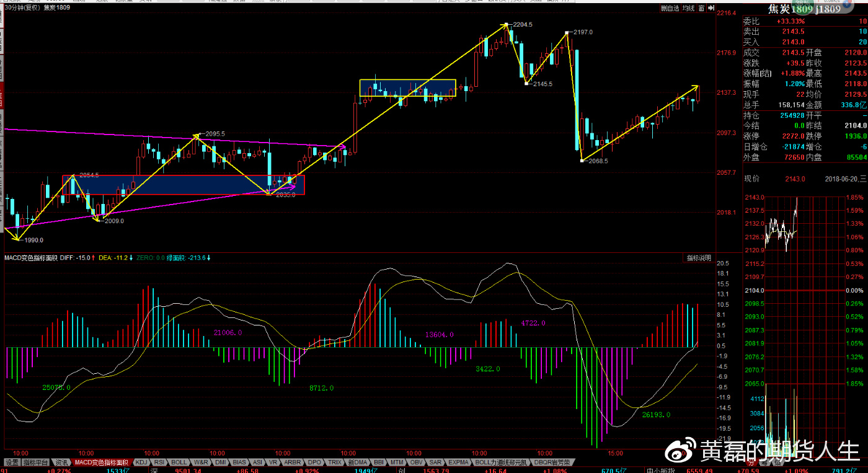
Task: Select the RSI indicator tab
Action: 159,462
